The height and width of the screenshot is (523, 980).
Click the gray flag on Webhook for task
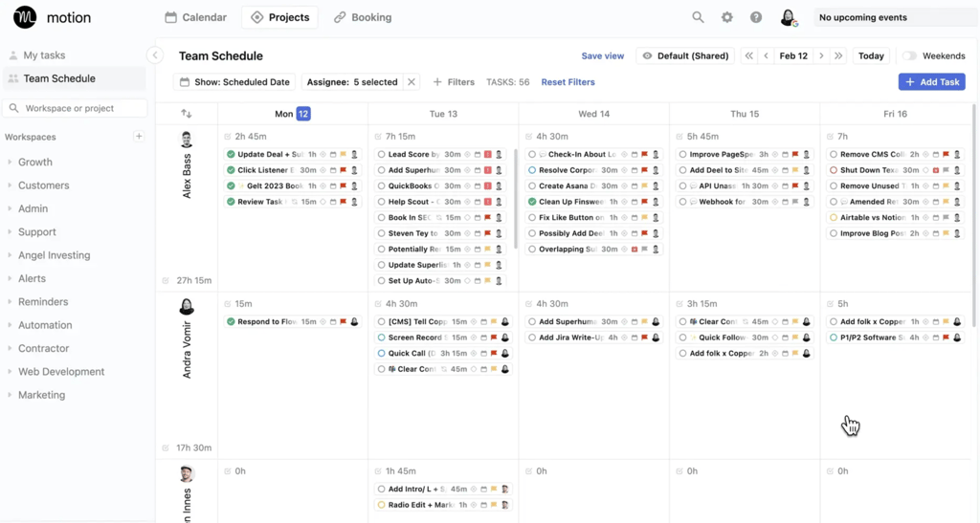(x=795, y=202)
